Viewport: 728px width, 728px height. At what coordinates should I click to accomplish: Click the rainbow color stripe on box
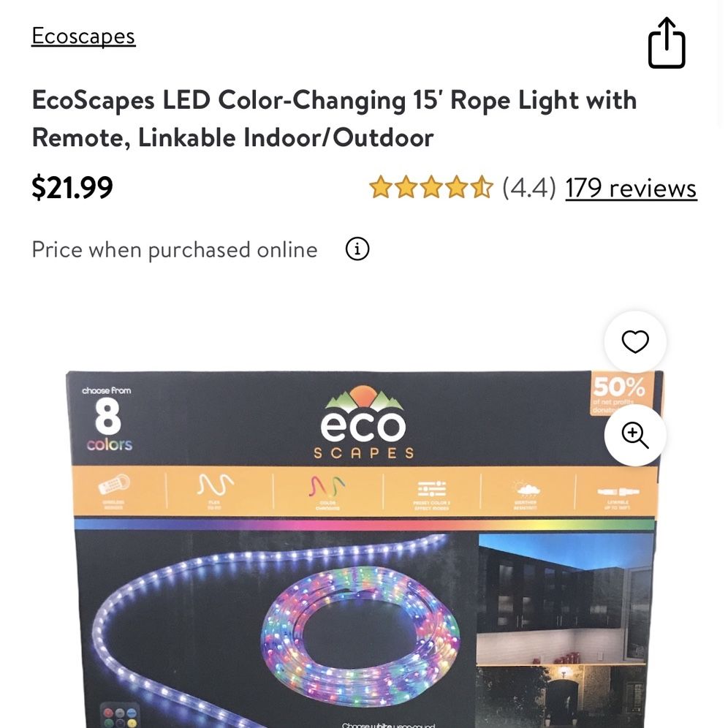365,525
